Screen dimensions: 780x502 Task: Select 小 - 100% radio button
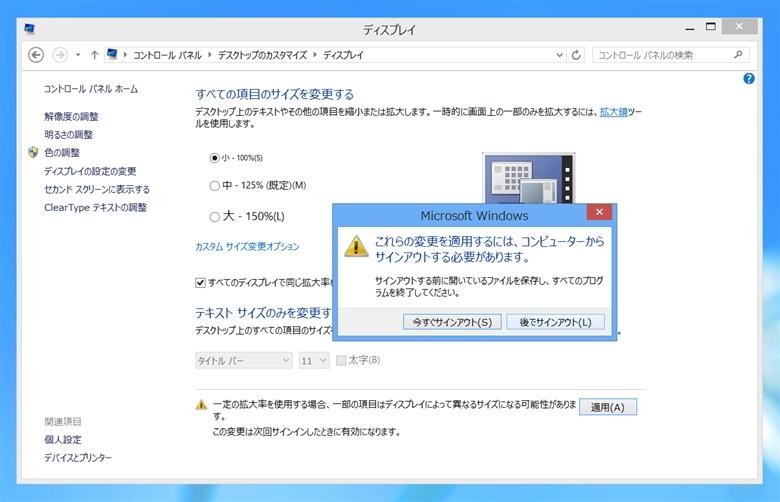pos(214,158)
